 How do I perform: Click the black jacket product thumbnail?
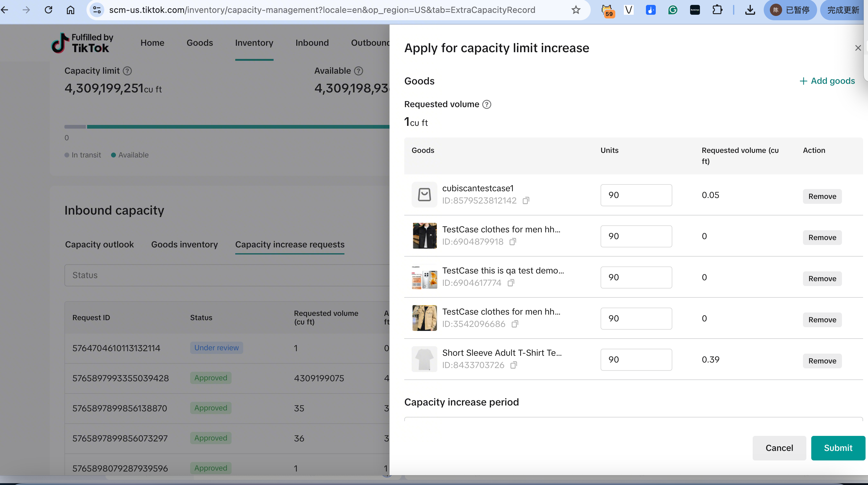pos(424,236)
